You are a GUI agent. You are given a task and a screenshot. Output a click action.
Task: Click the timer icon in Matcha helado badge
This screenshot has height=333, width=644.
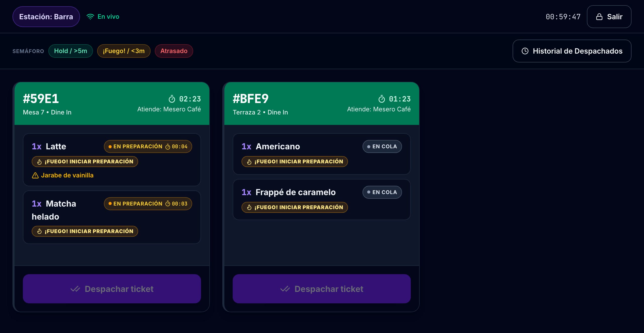click(168, 204)
